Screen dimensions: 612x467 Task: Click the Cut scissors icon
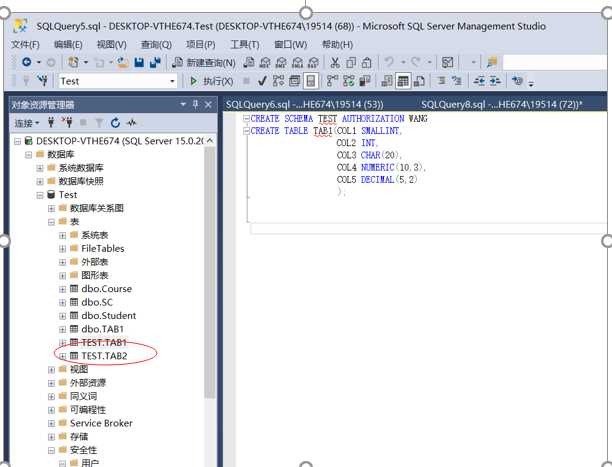coord(335,62)
